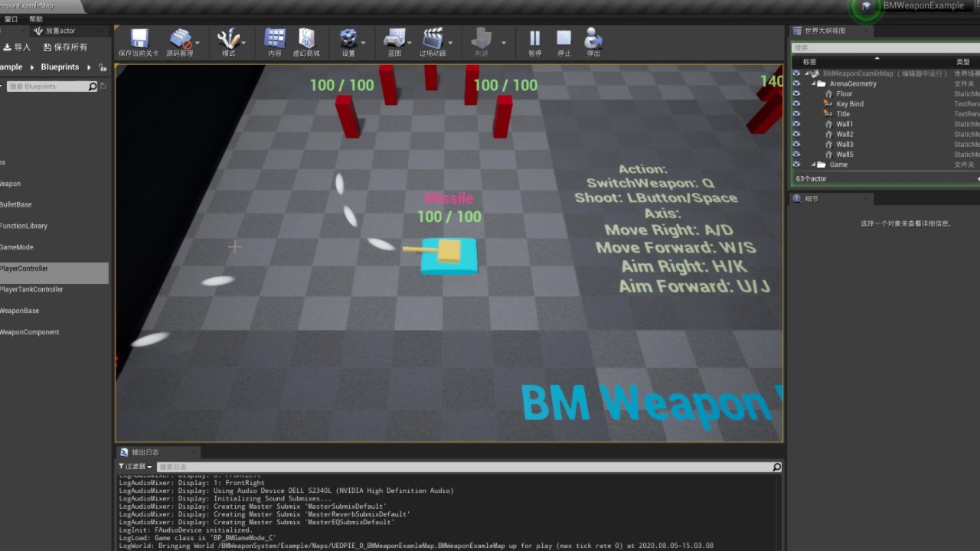Eject from the player (弹出)
The width and height of the screenshot is (980, 551).
[x=593, y=38]
